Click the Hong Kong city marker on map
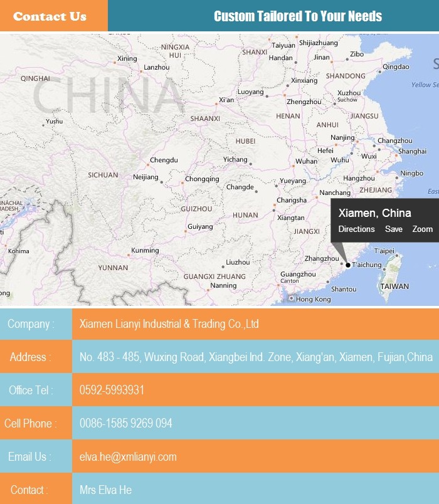 pyautogui.click(x=291, y=298)
